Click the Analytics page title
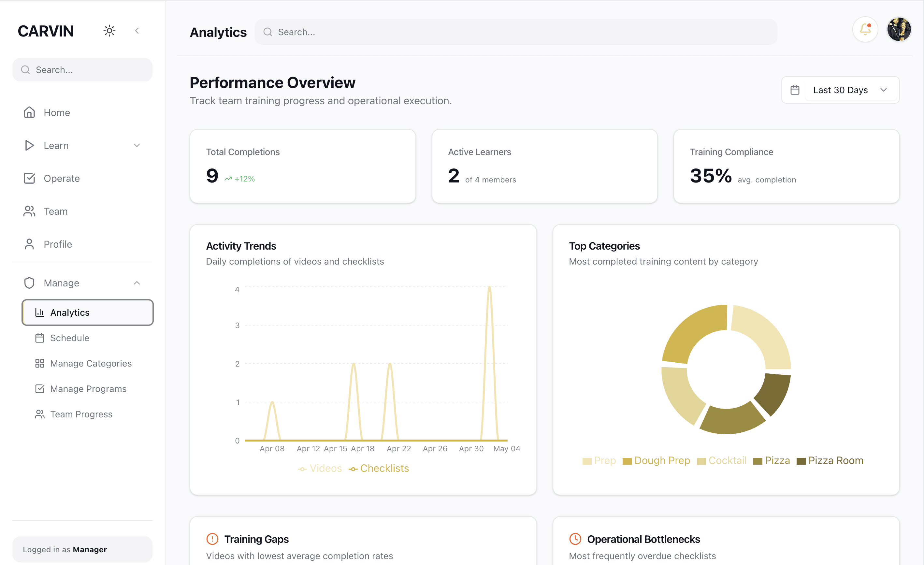924x565 pixels. pos(218,32)
